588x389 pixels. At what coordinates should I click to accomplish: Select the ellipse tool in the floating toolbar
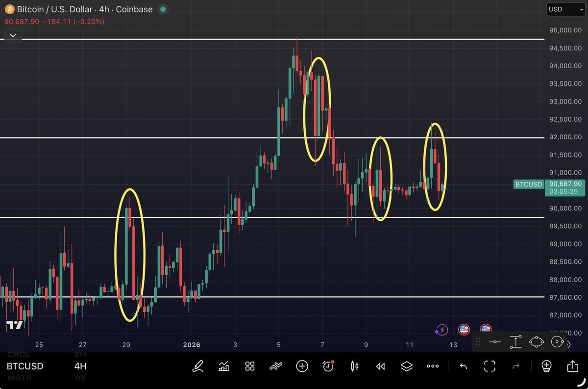(x=536, y=342)
